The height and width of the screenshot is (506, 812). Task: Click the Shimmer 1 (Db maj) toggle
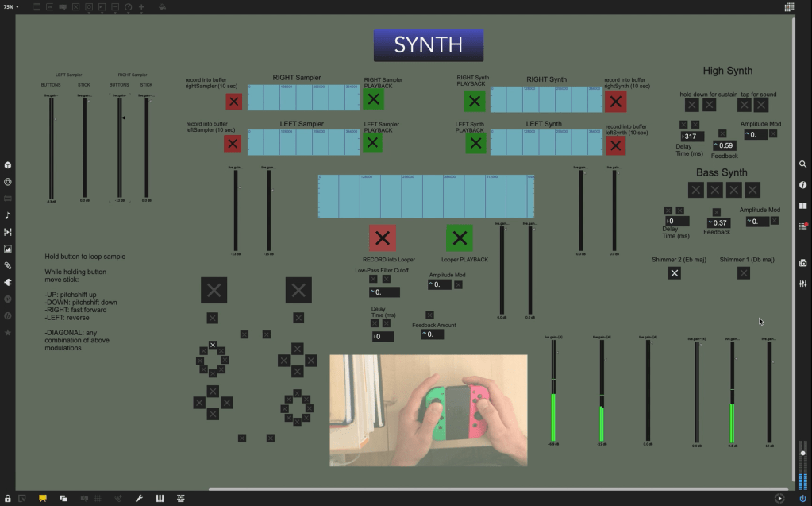coord(743,273)
